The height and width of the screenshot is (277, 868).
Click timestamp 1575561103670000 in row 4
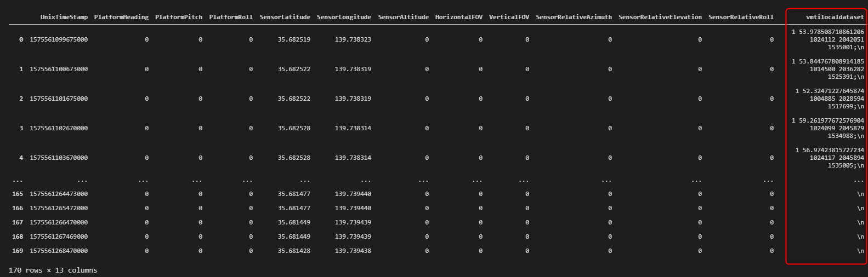(59, 158)
